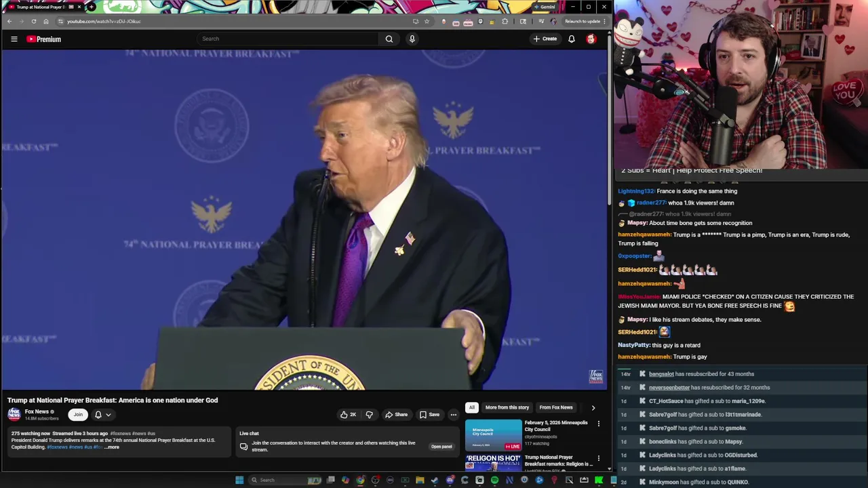Screen dimensions: 868x488
Task: Open the YouTube guide hamburger menu
Action: (14, 39)
